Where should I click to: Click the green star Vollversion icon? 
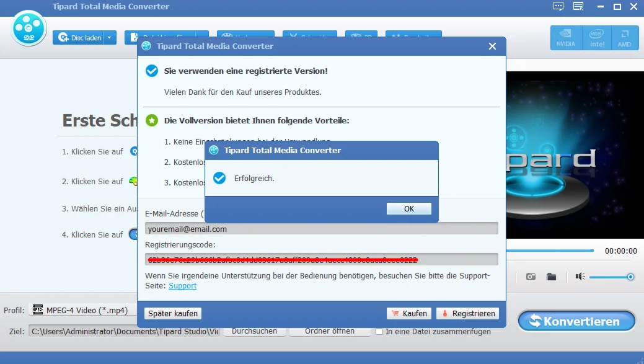152,120
